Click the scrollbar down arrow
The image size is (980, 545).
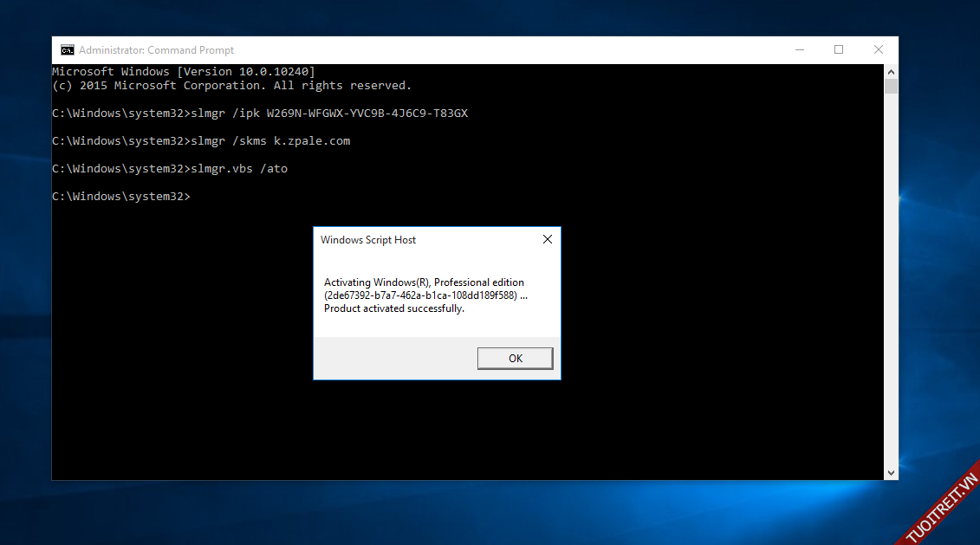pyautogui.click(x=891, y=472)
